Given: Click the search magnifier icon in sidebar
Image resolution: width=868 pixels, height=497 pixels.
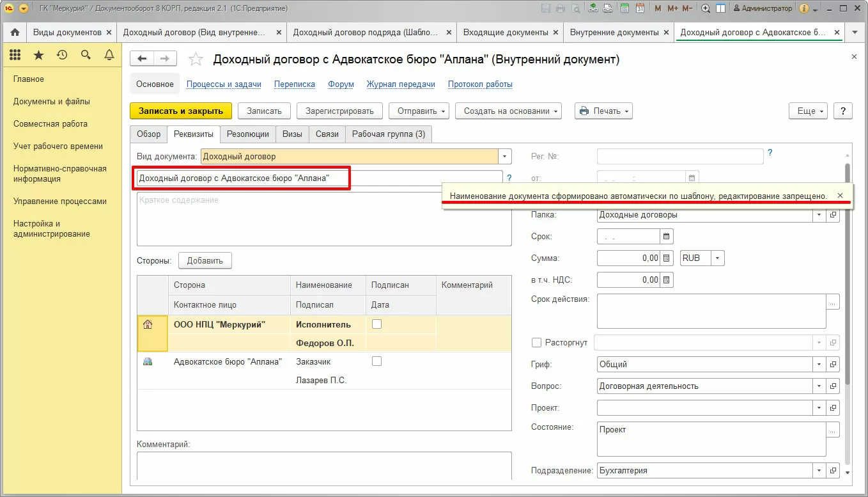Looking at the screenshot, I should pyautogui.click(x=86, y=56).
